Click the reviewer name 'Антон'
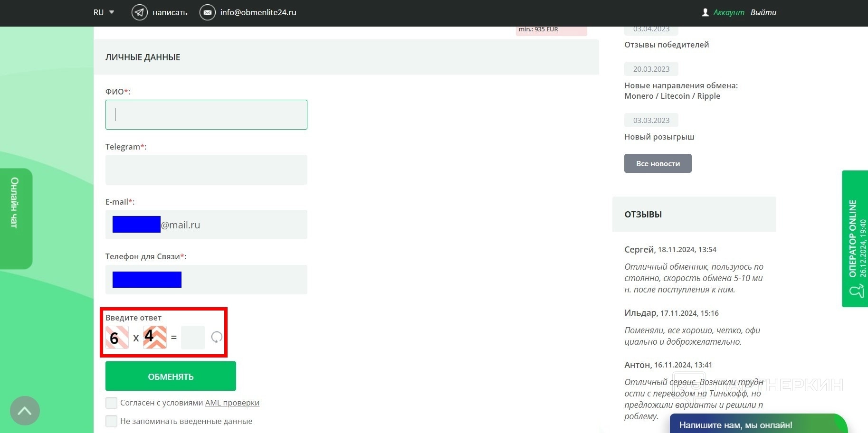The width and height of the screenshot is (868, 433). point(638,365)
